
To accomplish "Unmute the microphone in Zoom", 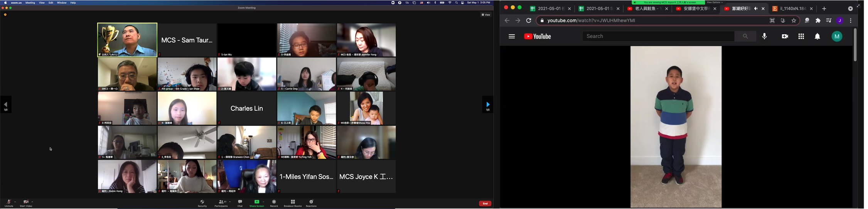I will pyautogui.click(x=8, y=203).
